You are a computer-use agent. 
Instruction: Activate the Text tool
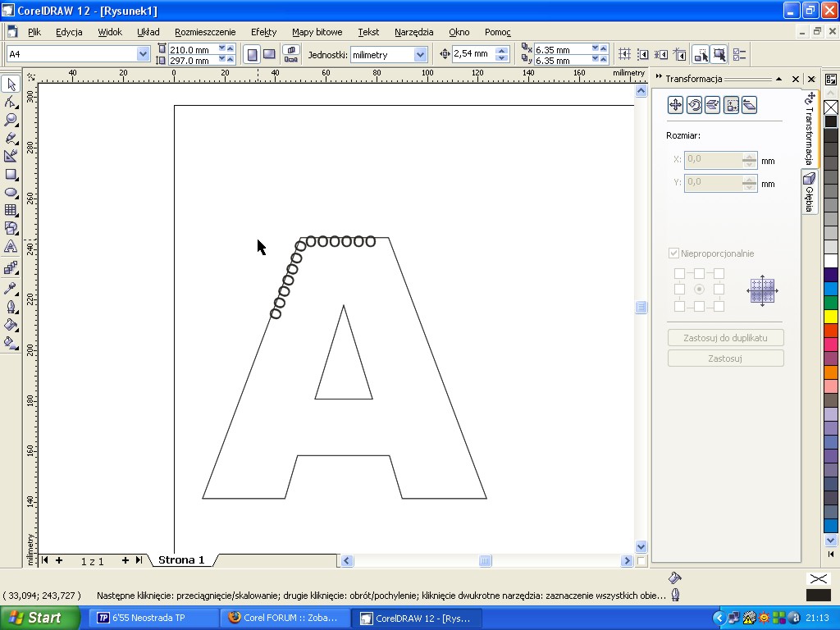click(11, 246)
